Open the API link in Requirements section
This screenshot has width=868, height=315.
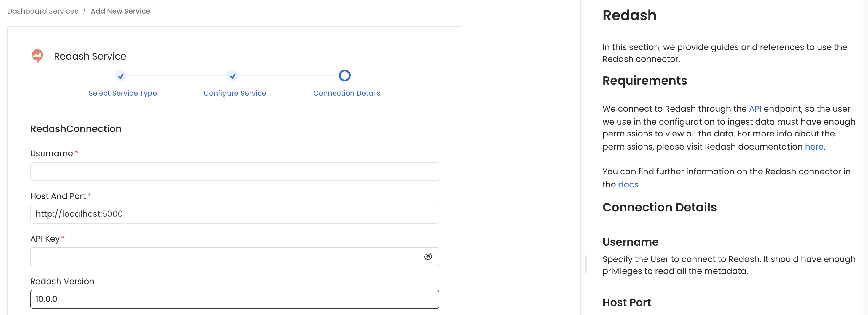tap(755, 109)
